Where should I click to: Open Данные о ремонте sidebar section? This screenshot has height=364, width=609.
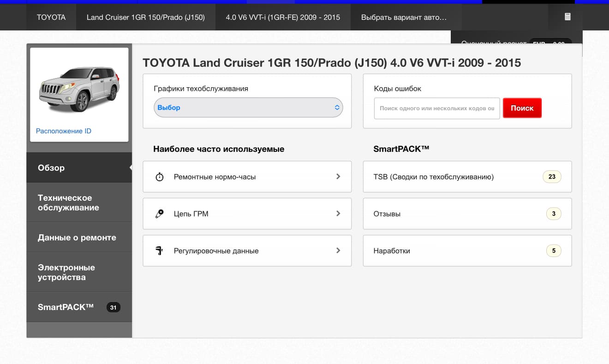tap(79, 238)
